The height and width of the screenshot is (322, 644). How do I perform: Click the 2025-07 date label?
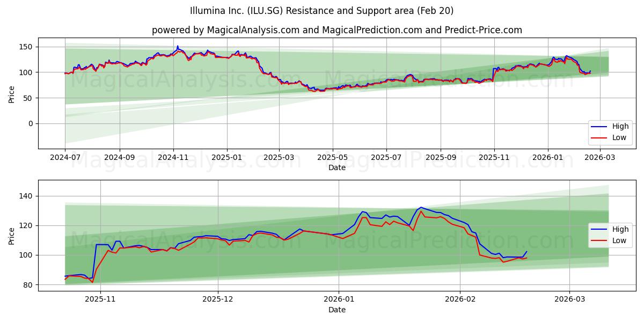386,158
